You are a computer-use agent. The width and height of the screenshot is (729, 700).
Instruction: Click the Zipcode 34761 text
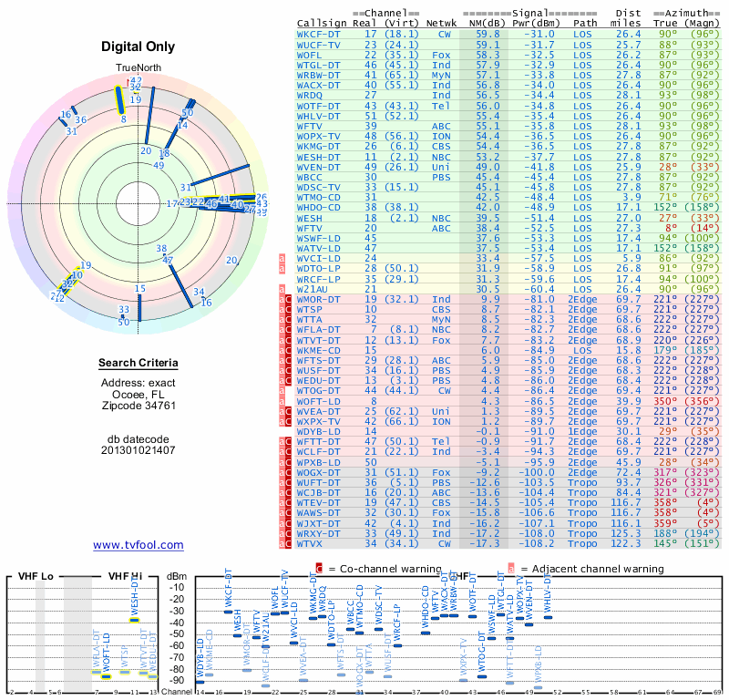139,406
